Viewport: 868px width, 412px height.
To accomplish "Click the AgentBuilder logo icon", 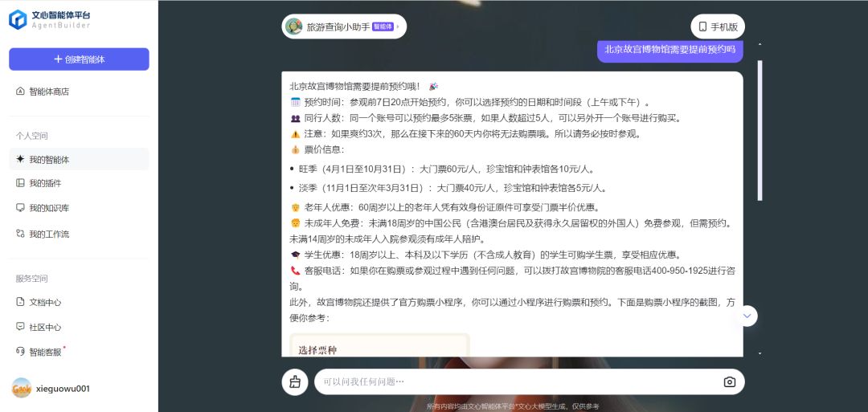I will coord(18,19).
